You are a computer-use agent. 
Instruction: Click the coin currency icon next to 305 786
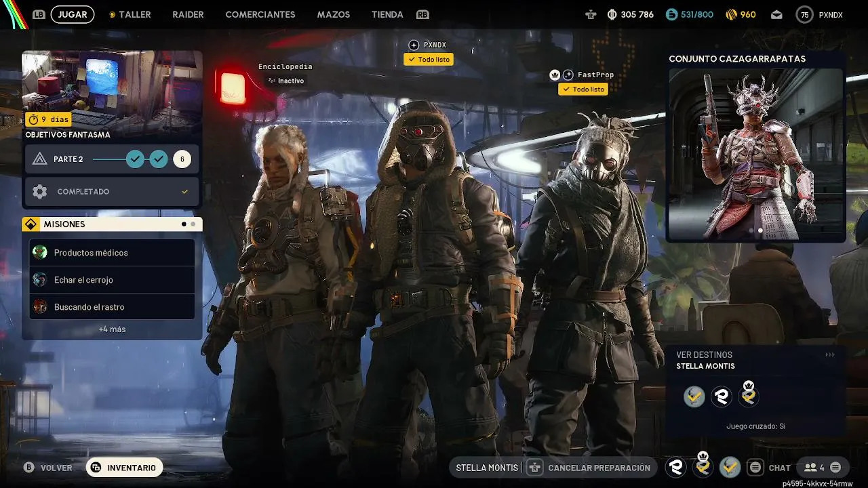point(612,14)
